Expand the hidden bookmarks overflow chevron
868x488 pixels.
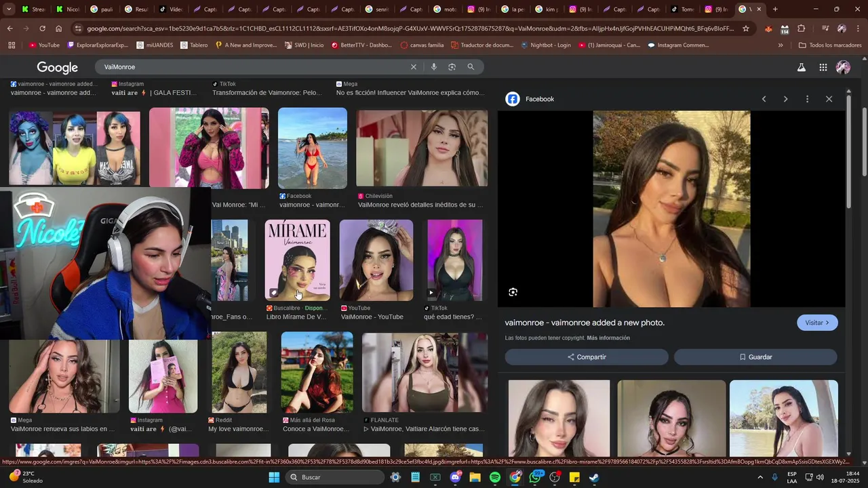(x=781, y=45)
